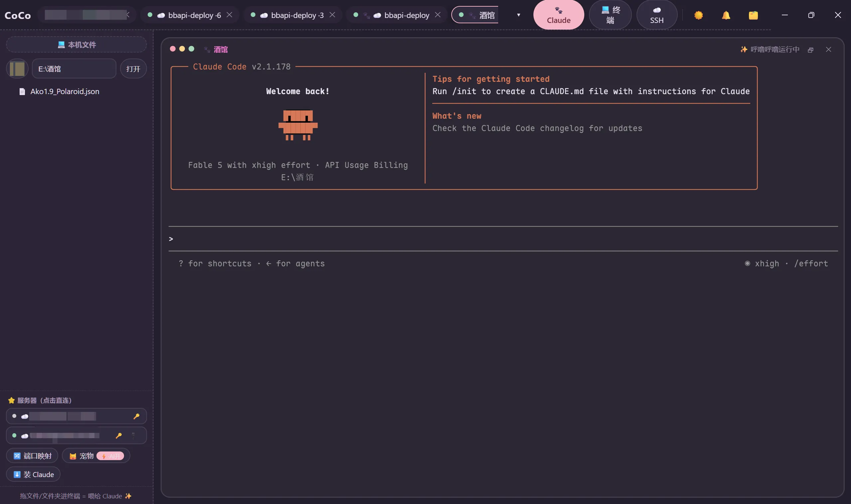Minimize the CoCo window

[x=785, y=15]
